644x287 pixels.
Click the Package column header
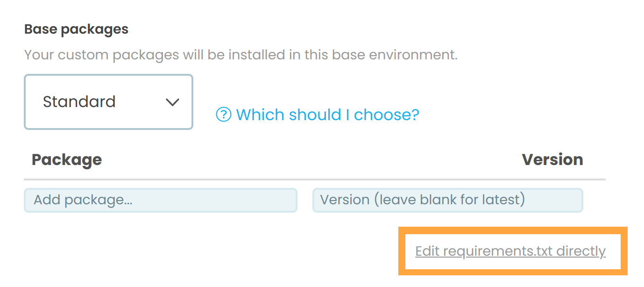[x=67, y=160]
